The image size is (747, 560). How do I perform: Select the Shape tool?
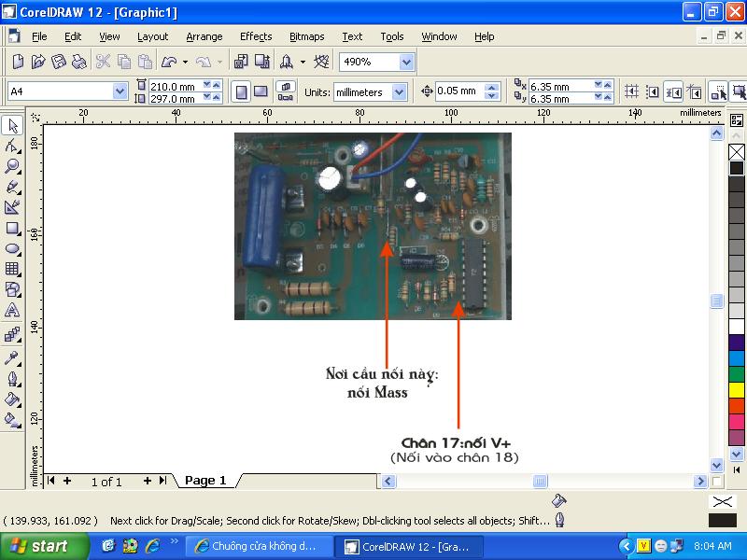pyautogui.click(x=12, y=147)
